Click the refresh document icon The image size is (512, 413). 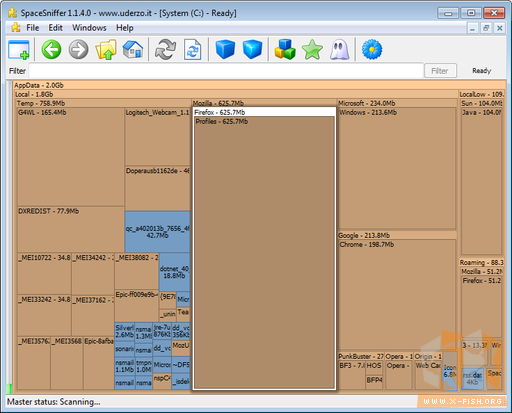click(193, 50)
